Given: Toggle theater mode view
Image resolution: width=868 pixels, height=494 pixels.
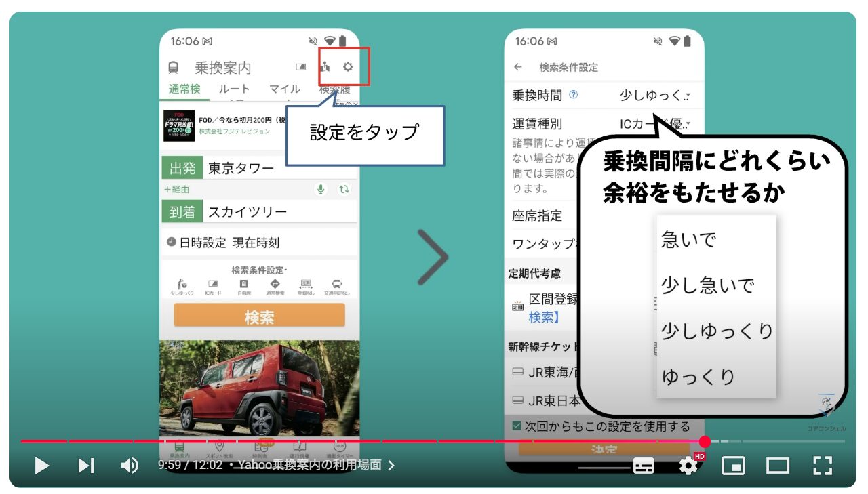Looking at the screenshot, I should pos(778,466).
